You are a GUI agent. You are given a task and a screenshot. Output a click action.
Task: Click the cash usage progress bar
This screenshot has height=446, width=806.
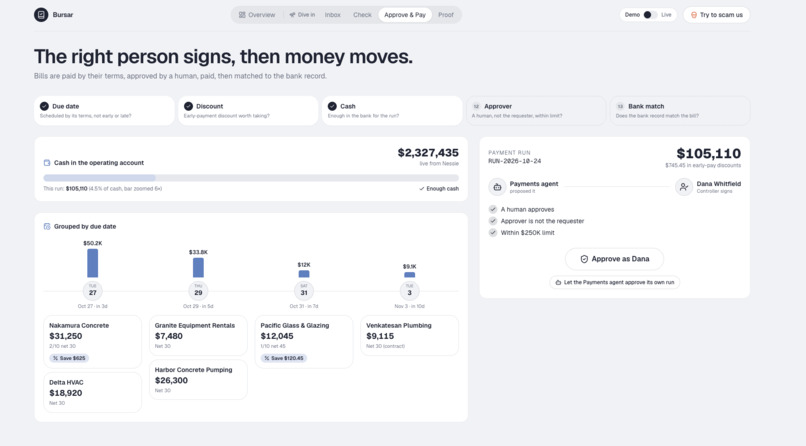[x=251, y=178]
